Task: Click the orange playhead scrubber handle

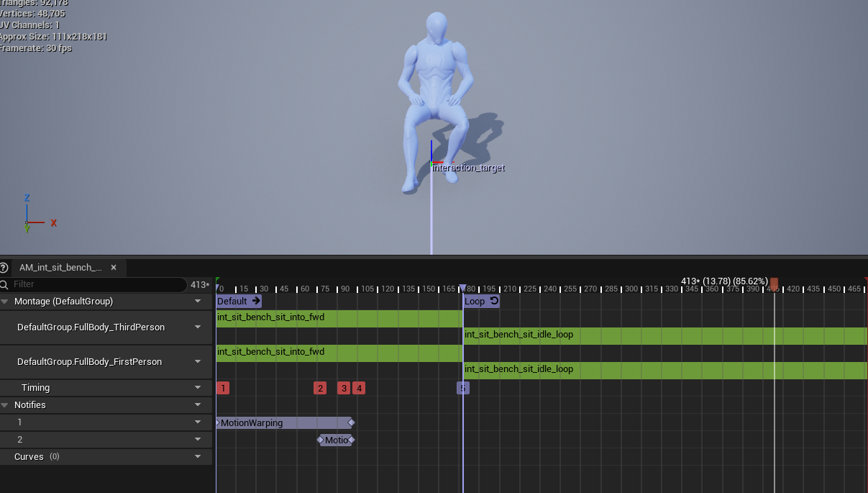Action: 774,283
